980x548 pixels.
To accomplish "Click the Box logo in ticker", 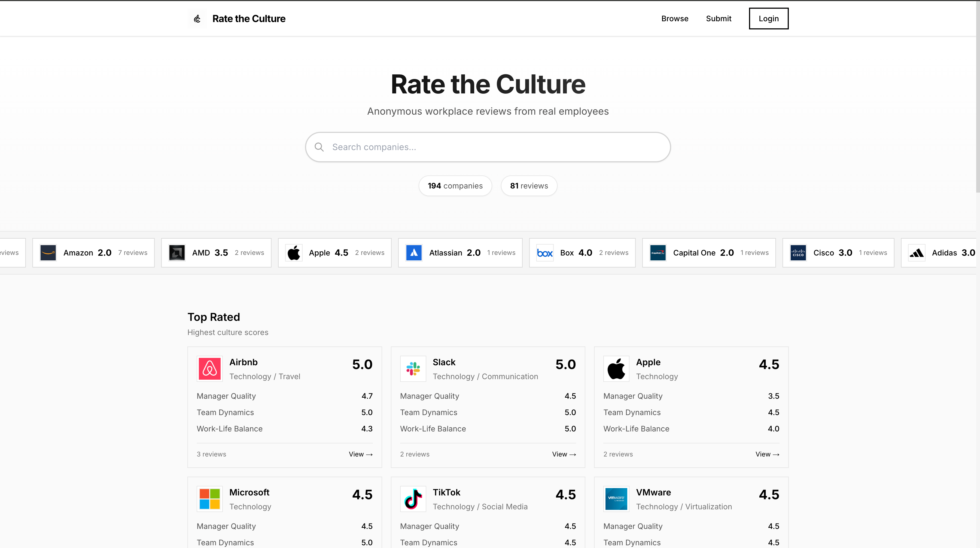I will coord(545,253).
